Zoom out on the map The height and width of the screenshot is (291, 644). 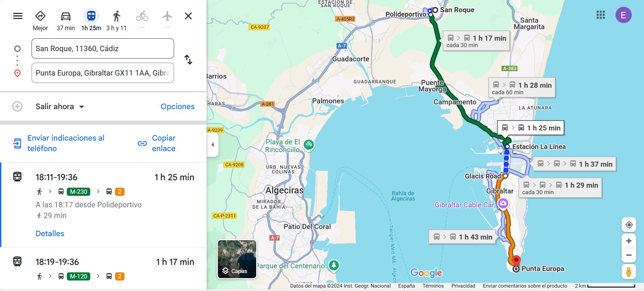click(x=629, y=255)
